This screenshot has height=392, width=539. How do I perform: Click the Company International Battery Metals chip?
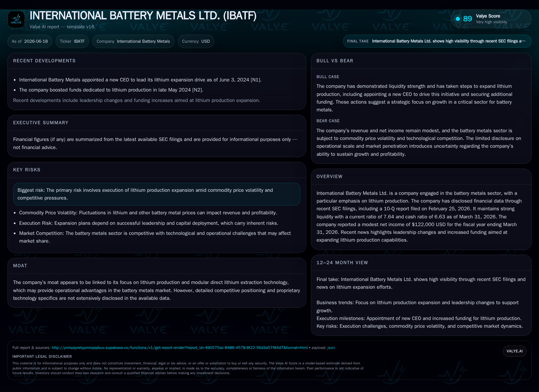coord(133,41)
